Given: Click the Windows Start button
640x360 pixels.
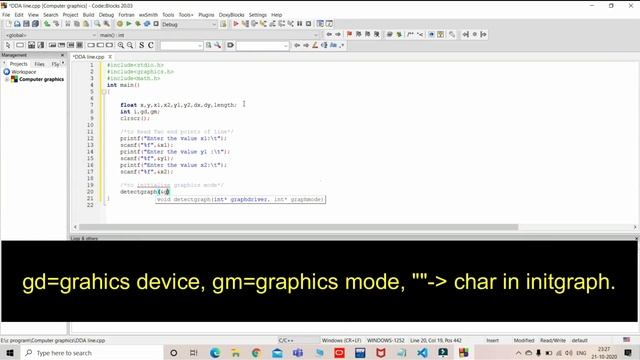Looking at the screenshot, I should click(x=10, y=353).
